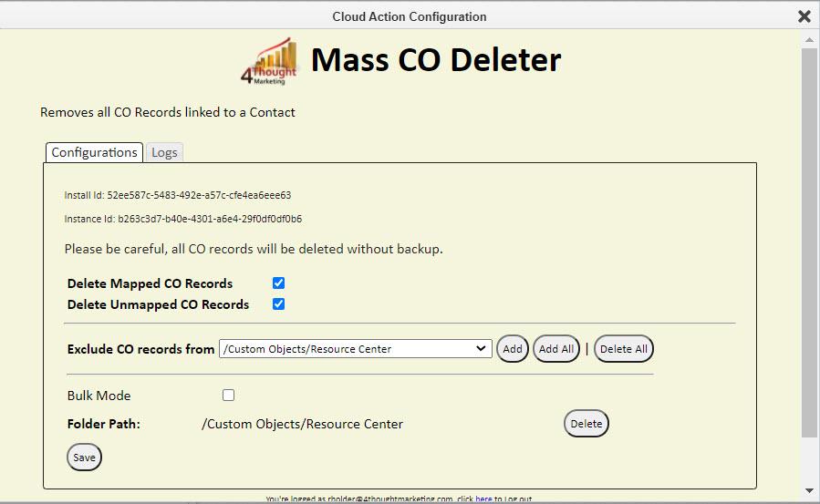Click the 'Please be careful' warning text
Image resolution: width=820 pixels, height=504 pixels.
pyautogui.click(x=254, y=249)
